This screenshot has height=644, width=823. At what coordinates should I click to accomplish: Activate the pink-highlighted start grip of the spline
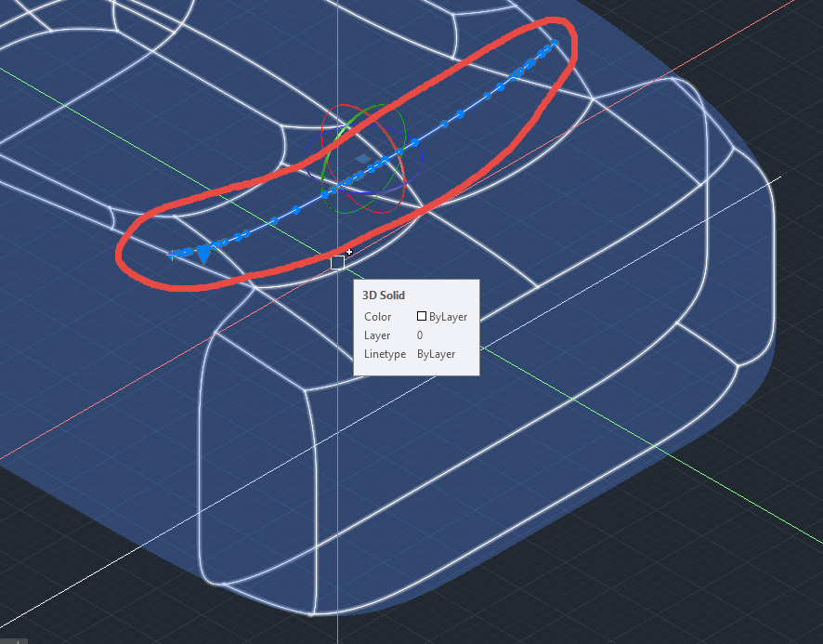171,254
